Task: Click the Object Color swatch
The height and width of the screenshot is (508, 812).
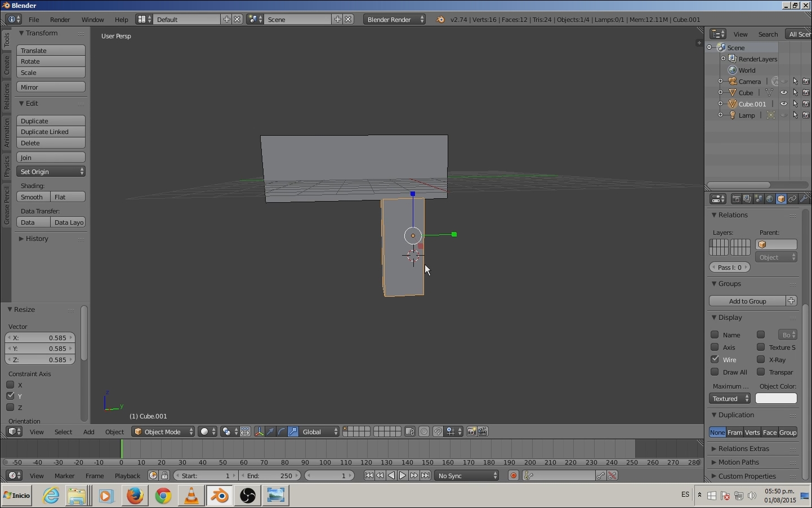Action: [776, 399]
